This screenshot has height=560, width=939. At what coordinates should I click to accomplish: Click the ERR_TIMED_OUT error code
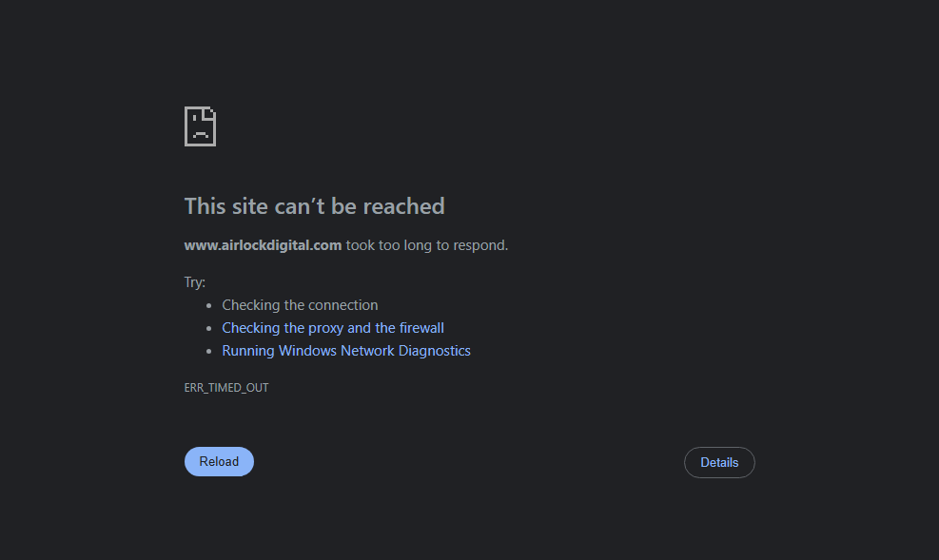(x=226, y=388)
